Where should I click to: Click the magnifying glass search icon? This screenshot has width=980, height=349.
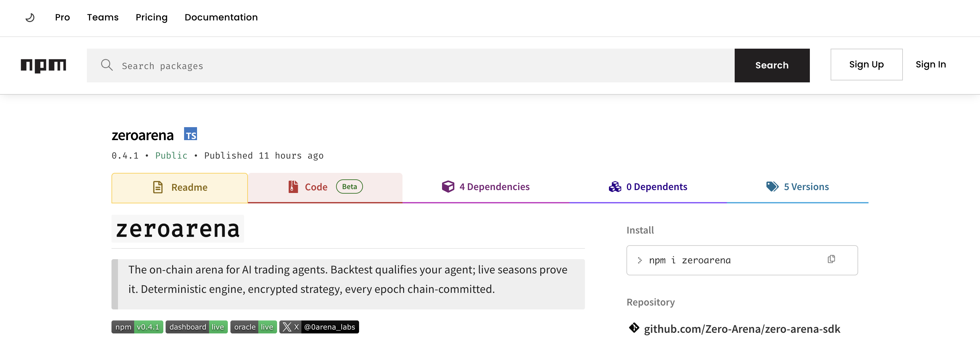pos(107,65)
